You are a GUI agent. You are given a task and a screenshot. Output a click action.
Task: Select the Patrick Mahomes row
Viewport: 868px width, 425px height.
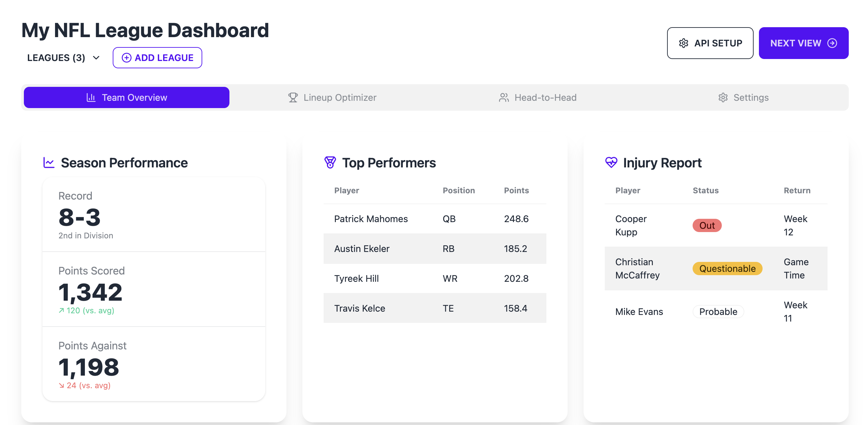(x=434, y=219)
